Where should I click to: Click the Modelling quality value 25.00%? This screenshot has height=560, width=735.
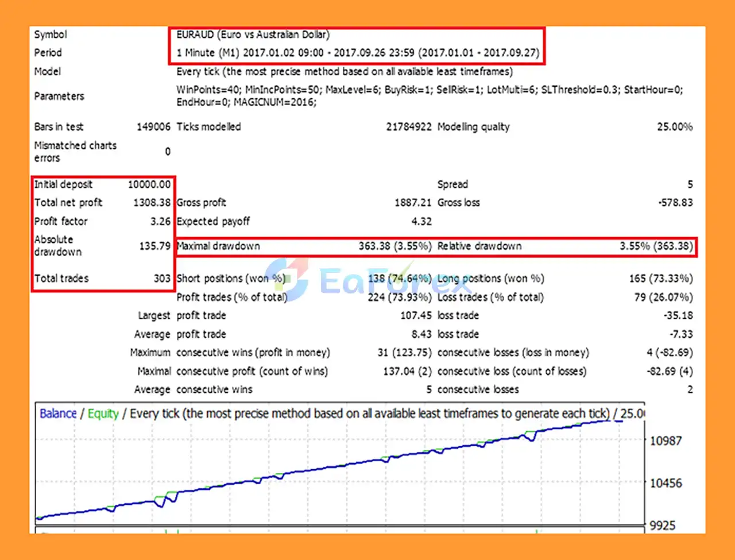[675, 127]
